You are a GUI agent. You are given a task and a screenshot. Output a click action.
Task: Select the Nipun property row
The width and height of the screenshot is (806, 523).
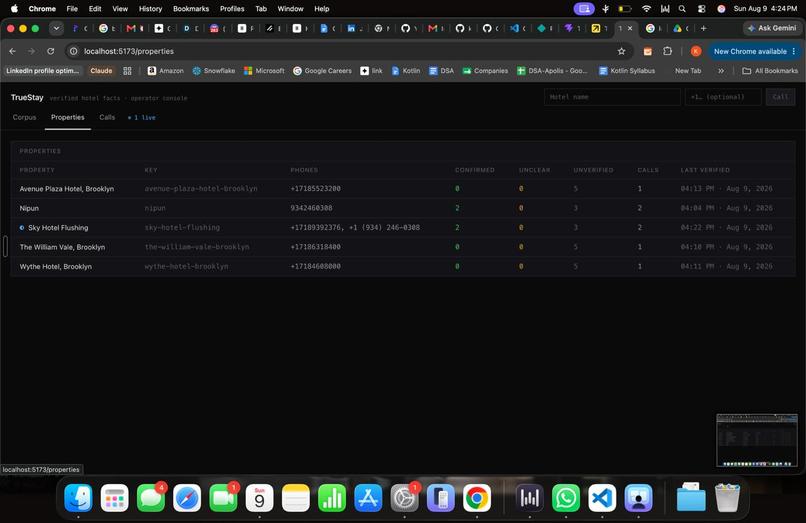403,208
